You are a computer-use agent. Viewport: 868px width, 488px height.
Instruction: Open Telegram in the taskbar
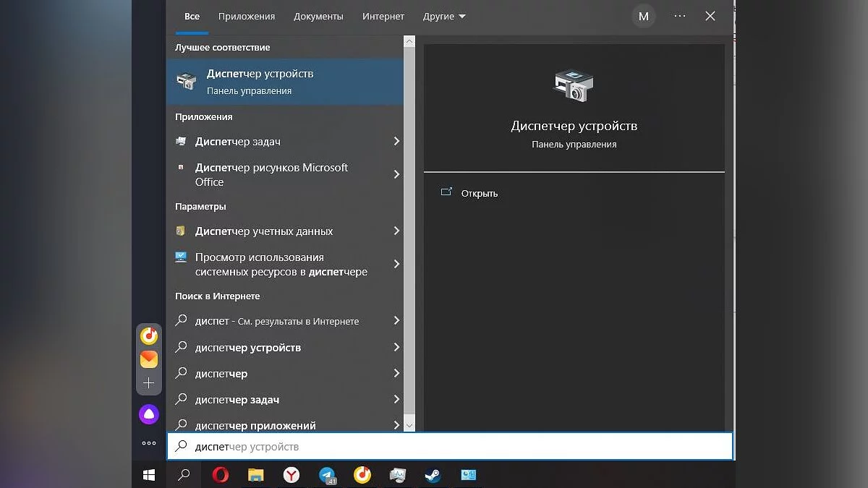(x=327, y=475)
